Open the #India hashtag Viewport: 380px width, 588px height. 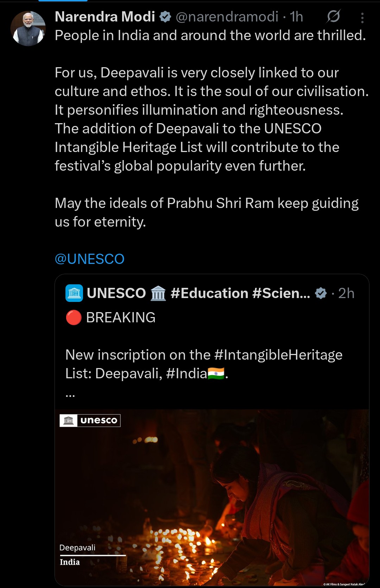tap(186, 373)
